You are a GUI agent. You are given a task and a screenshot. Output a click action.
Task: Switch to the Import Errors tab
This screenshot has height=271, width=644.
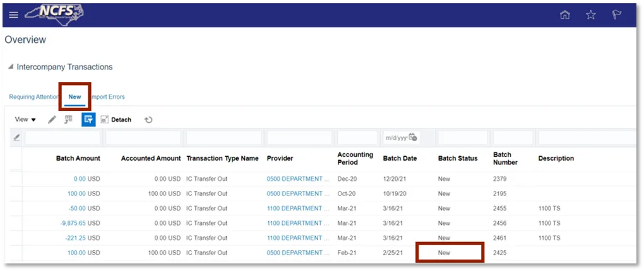pyautogui.click(x=109, y=97)
